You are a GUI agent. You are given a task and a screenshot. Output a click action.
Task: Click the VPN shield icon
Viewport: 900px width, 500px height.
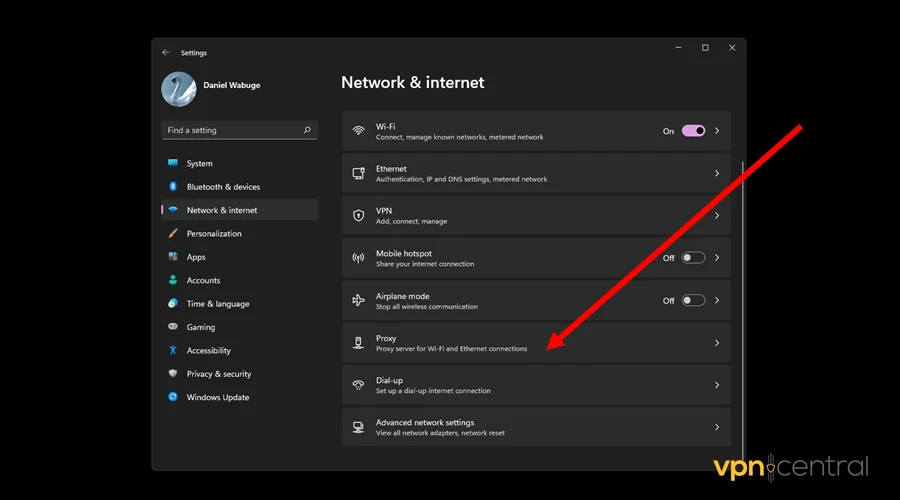point(358,215)
